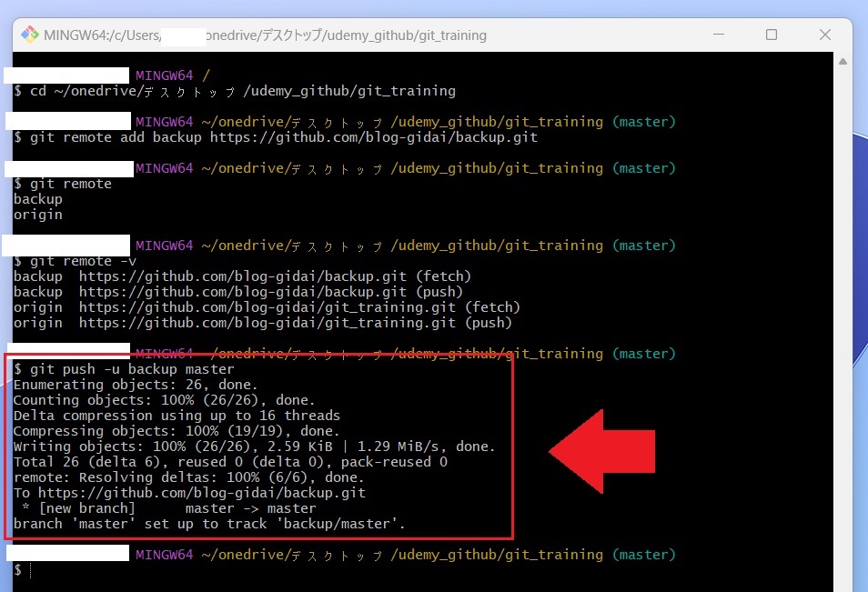Minimize the MINGW64 terminal window
Screen dimensions: 868x592
tap(718, 35)
